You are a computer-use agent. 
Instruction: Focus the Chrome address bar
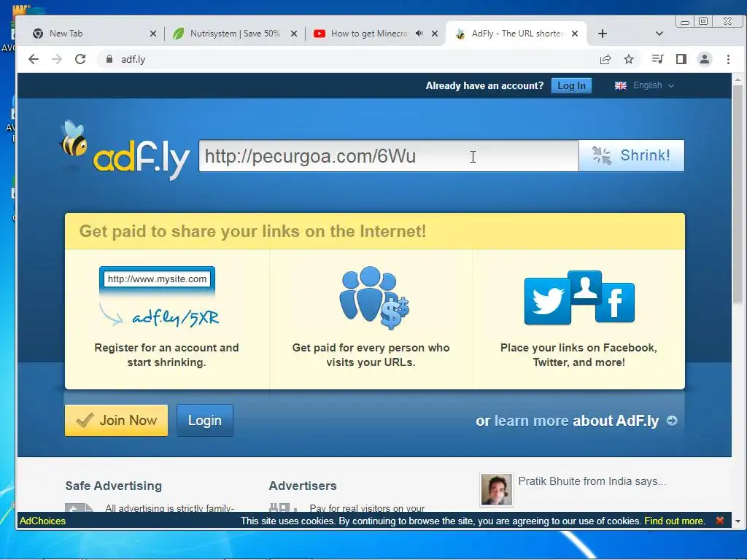[348, 59]
